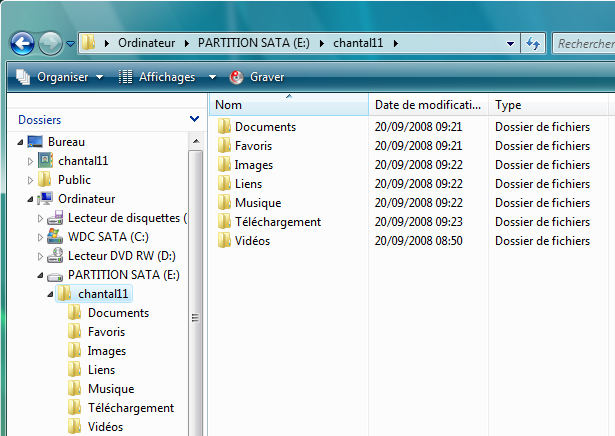615x436 pixels.
Task: Click Ordinateur computer icon in tree
Action: click(x=45, y=198)
